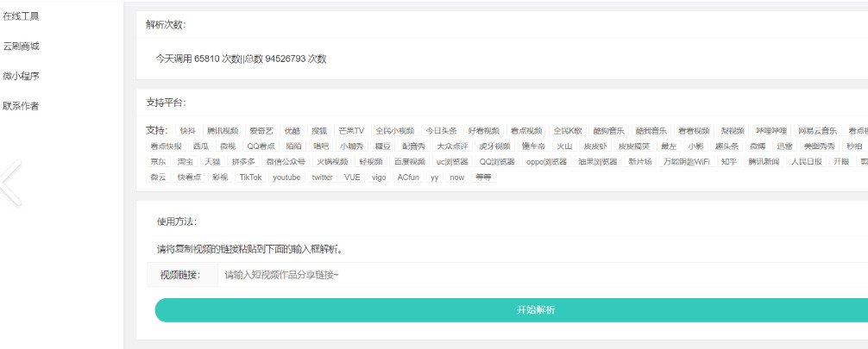Select the 皮皮虾 platform tag
The width and height of the screenshot is (868, 349).
coord(594,146)
